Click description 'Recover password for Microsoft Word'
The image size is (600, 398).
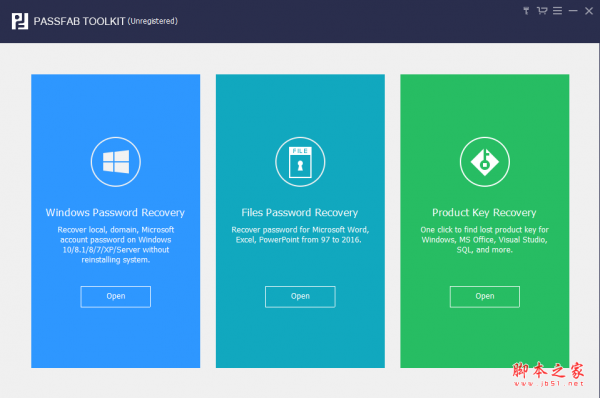pos(300,235)
